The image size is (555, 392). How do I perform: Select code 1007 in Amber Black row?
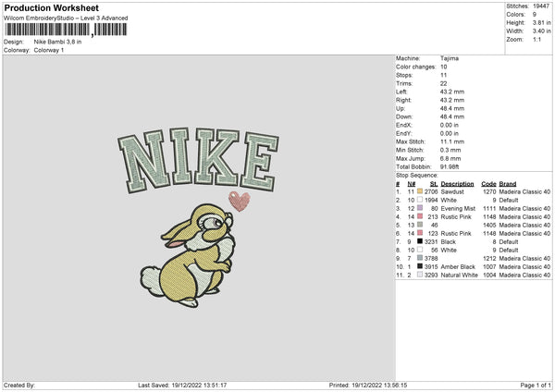pyautogui.click(x=489, y=267)
